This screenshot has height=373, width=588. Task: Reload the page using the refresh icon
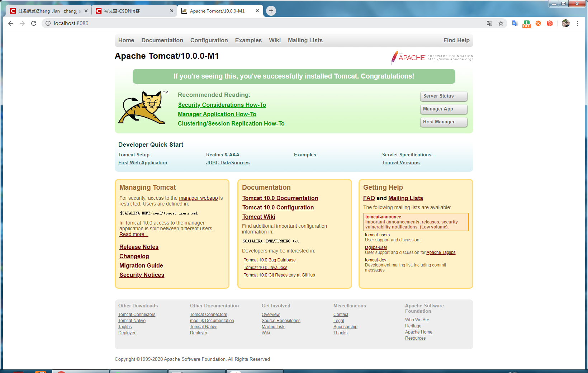point(34,23)
